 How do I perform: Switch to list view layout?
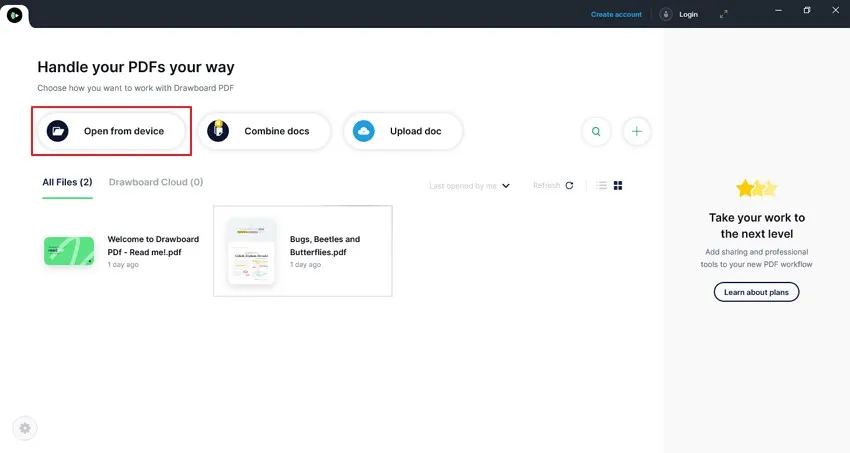[601, 185]
